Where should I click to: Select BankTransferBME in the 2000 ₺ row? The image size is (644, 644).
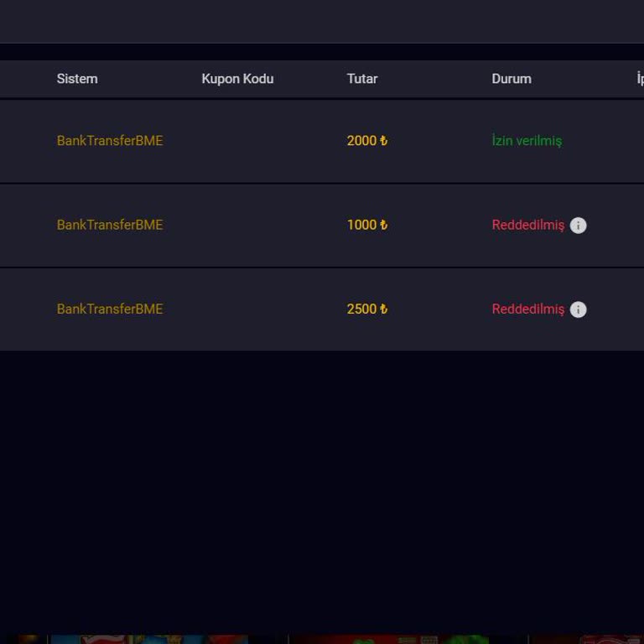[110, 141]
